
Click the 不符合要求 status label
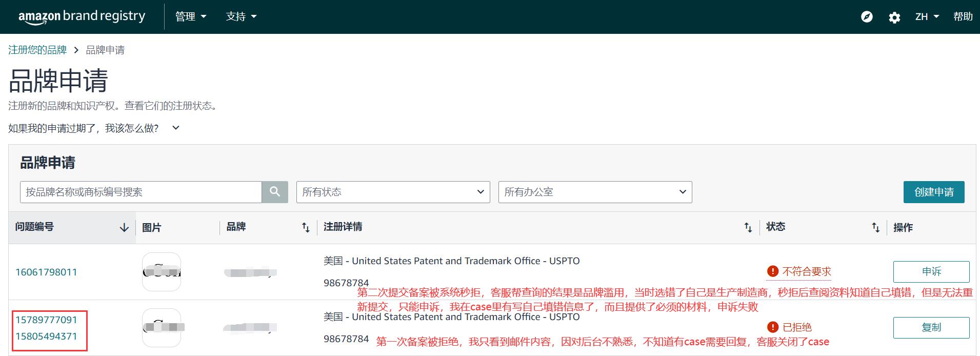pyautogui.click(x=807, y=271)
